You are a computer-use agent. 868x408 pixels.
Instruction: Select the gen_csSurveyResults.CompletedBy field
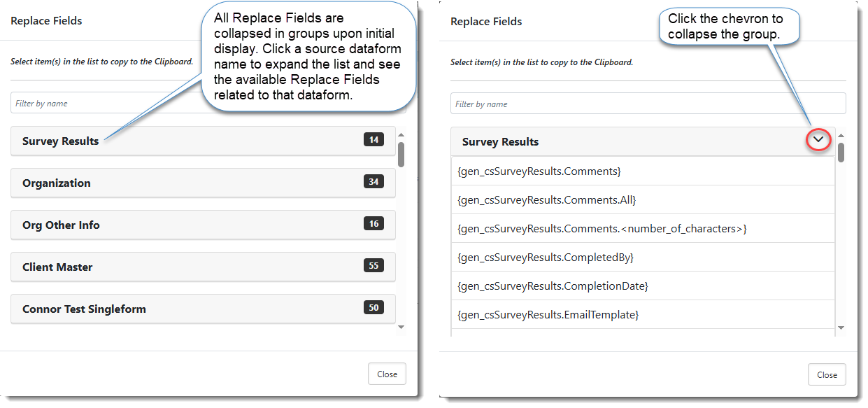click(x=545, y=258)
